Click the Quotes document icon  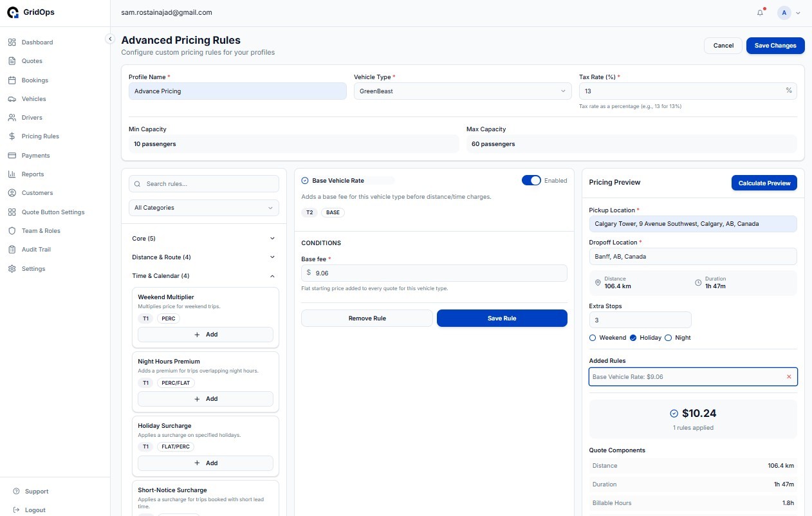pyautogui.click(x=12, y=61)
